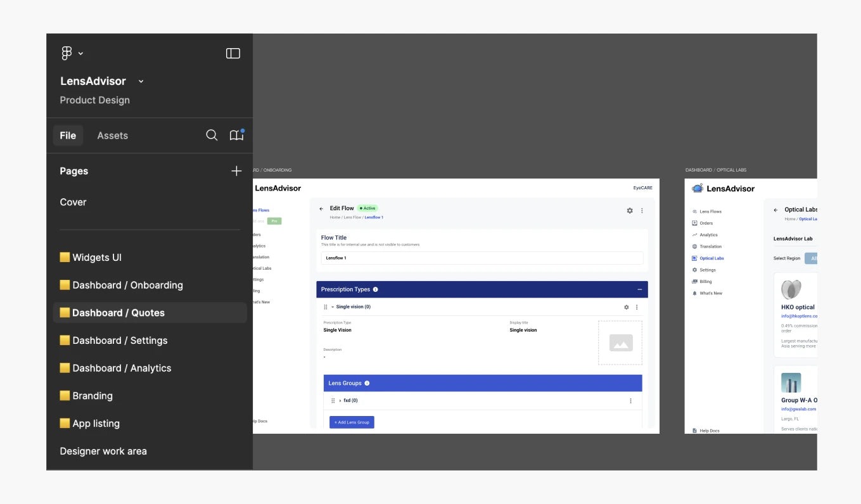Click the info@hkoptlens email link
Image resolution: width=861 pixels, height=504 pixels.
799,315
